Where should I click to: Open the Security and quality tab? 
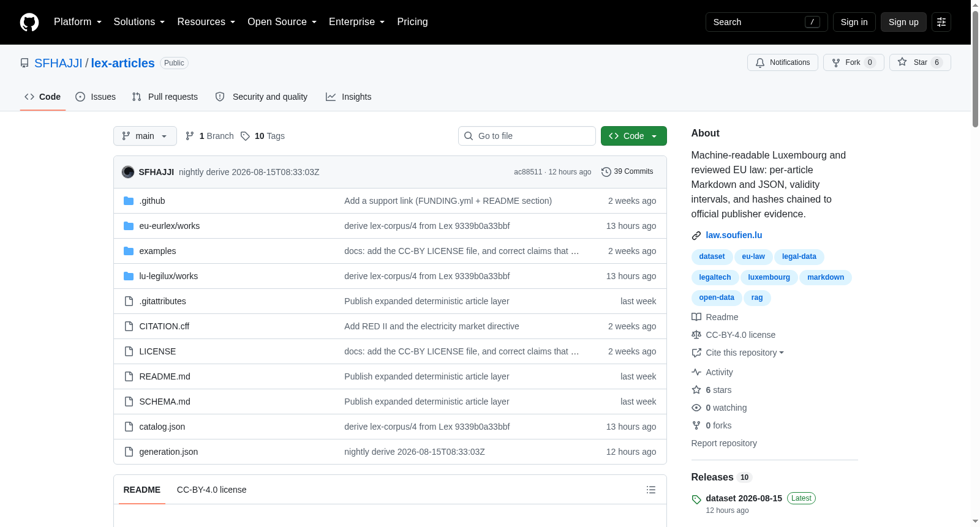[x=262, y=97]
